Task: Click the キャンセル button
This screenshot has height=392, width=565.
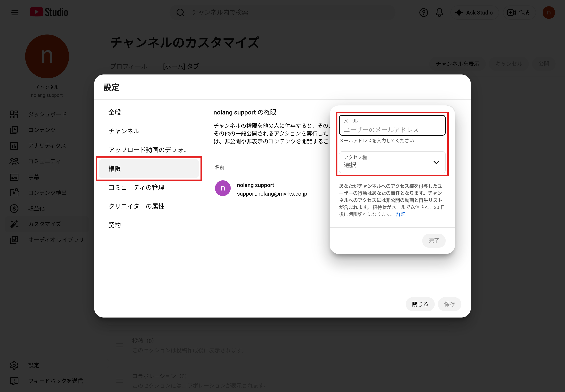Action: (508, 64)
